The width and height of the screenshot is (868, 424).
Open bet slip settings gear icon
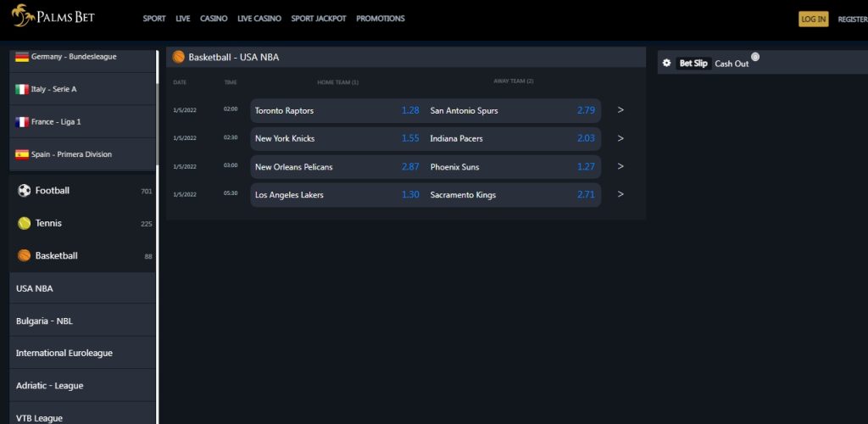click(x=666, y=63)
